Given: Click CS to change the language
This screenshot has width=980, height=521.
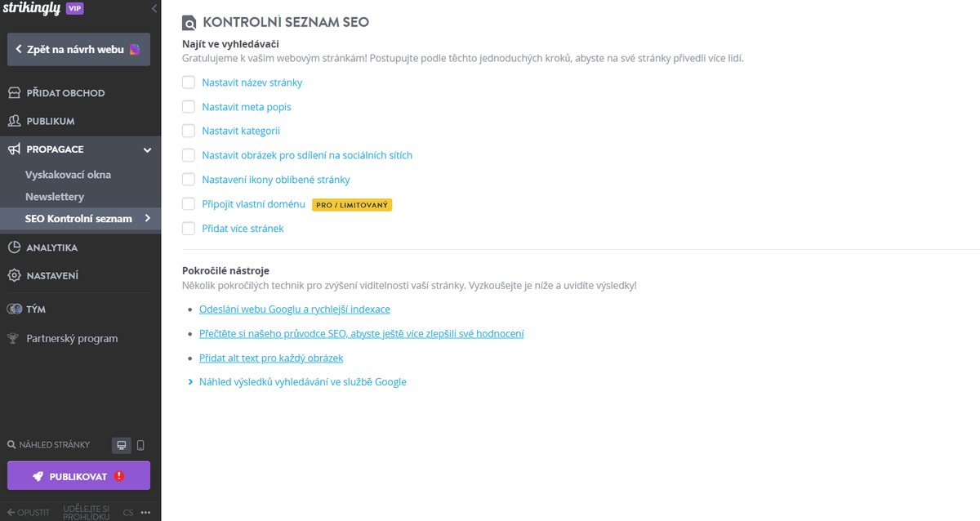Looking at the screenshot, I should click(128, 512).
